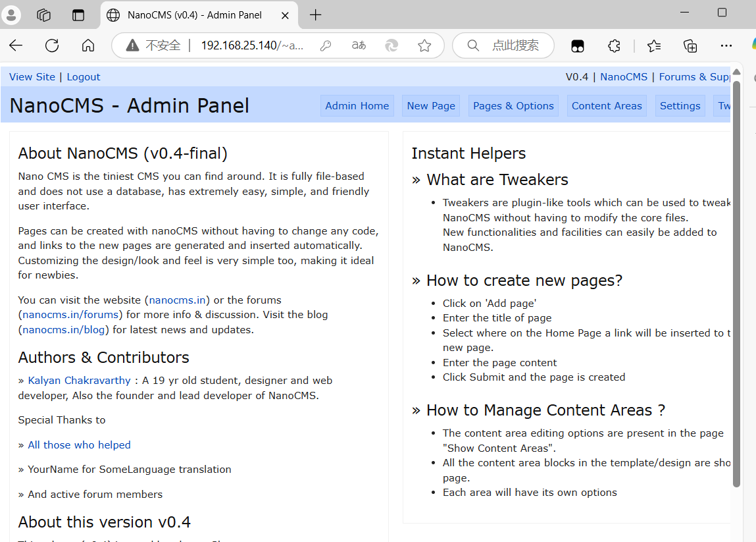The height and width of the screenshot is (542, 756).
Task: Click the password key icon in address bar
Action: click(326, 45)
